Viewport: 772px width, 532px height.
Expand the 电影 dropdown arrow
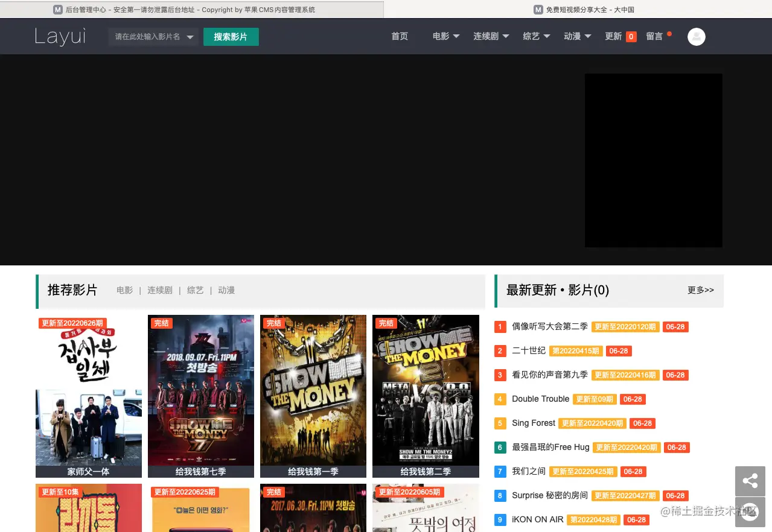click(x=456, y=37)
